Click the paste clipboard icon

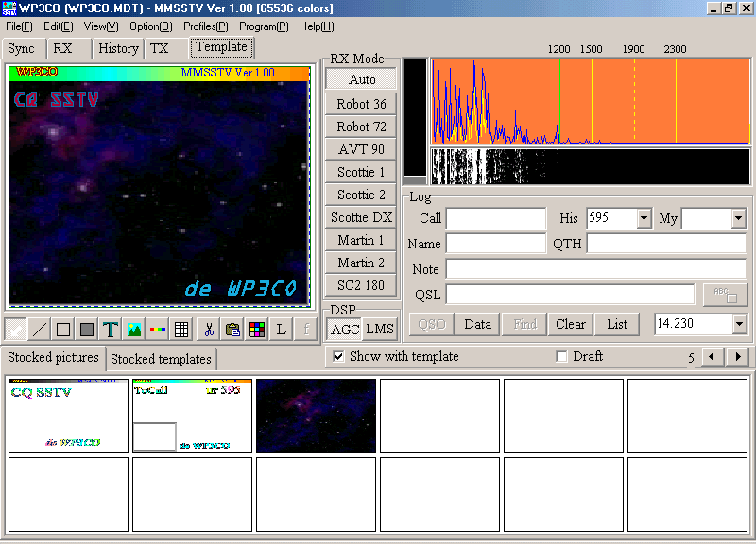click(x=232, y=330)
